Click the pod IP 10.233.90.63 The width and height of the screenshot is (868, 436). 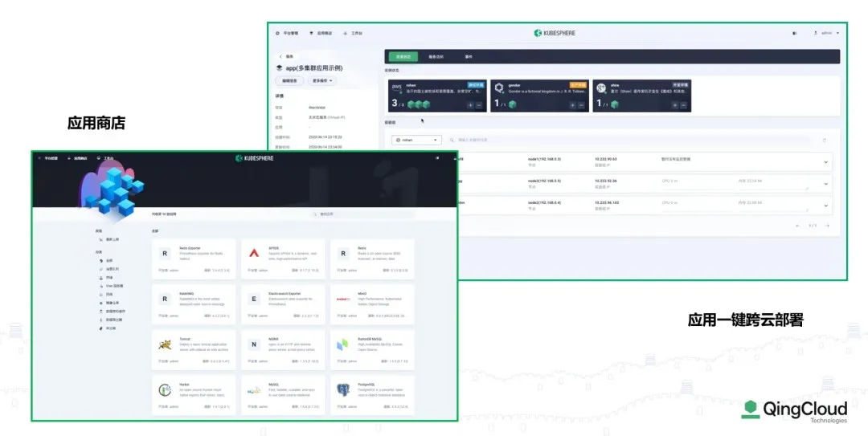pyautogui.click(x=606, y=159)
